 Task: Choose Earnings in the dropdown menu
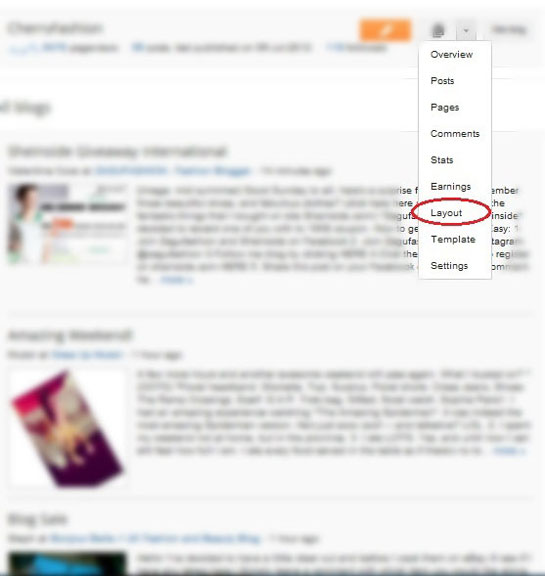451,187
